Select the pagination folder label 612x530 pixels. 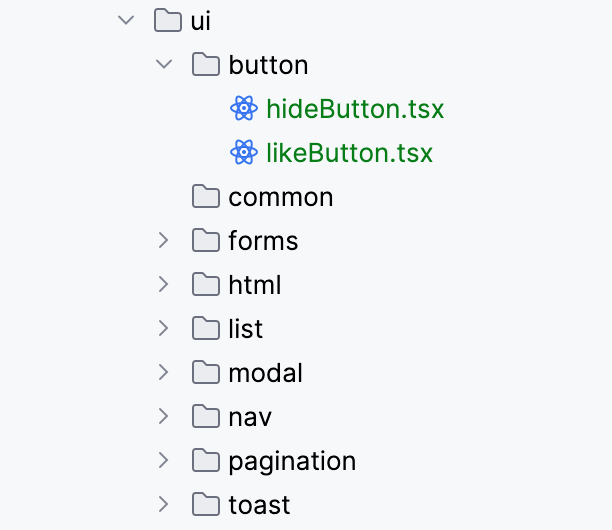tap(292, 461)
